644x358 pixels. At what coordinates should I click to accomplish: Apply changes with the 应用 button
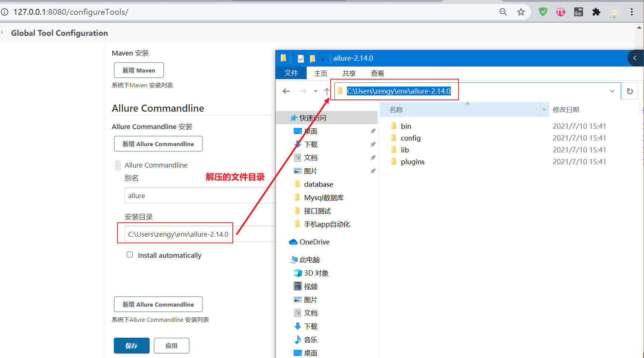coord(171,346)
